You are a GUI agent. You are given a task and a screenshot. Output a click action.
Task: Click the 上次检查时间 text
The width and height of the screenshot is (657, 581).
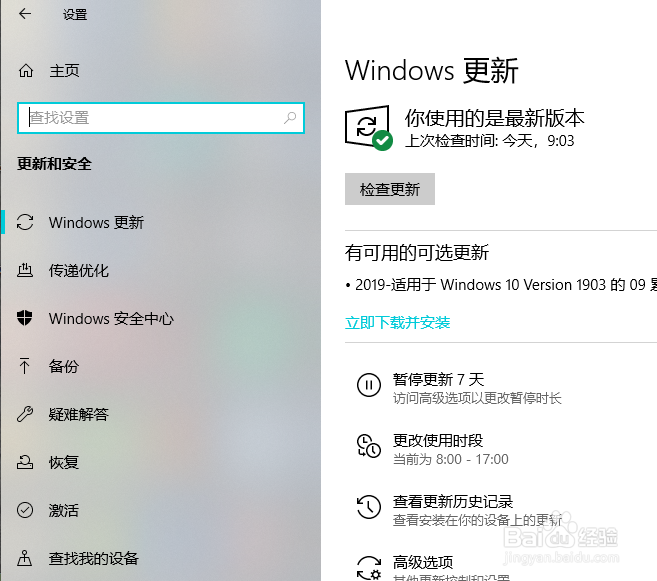tap(489, 140)
